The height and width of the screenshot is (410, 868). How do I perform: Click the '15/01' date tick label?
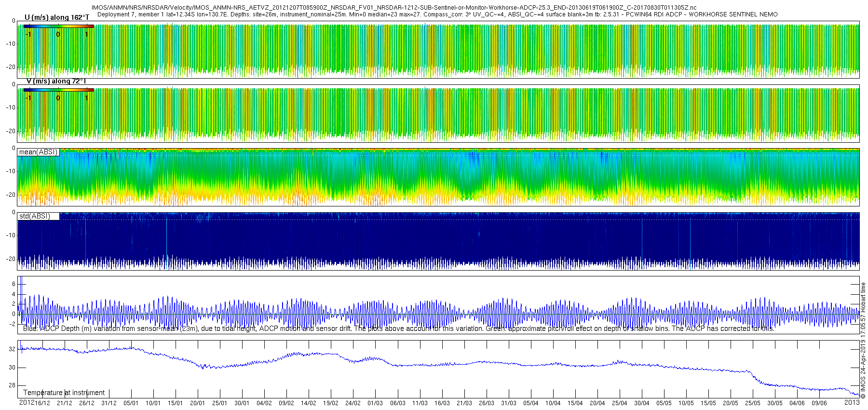click(x=176, y=403)
